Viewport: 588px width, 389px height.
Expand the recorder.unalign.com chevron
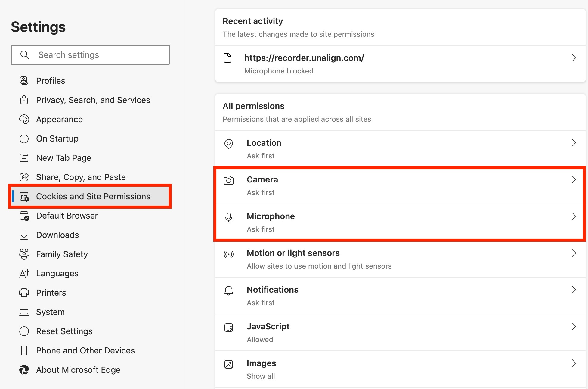tap(574, 58)
